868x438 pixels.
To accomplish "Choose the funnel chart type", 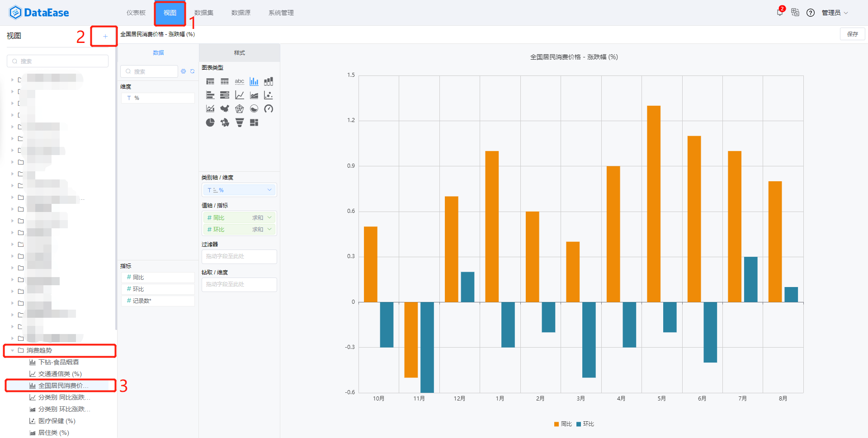I will tap(239, 122).
